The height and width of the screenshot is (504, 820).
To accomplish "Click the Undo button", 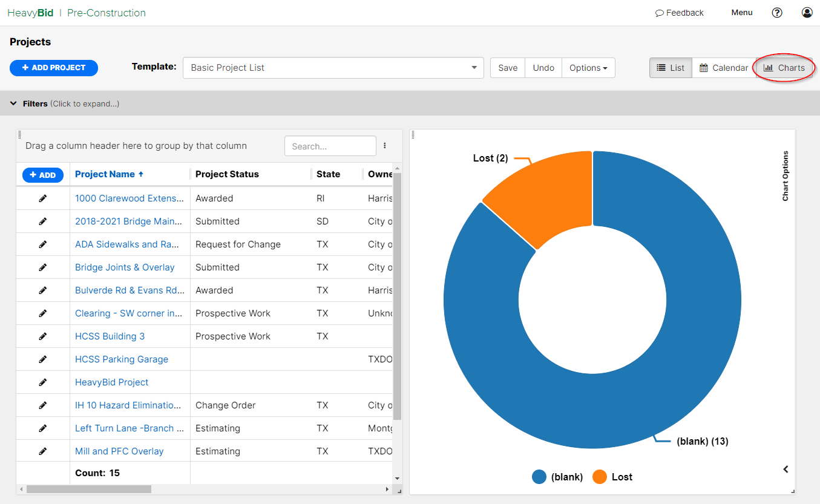I will pos(543,68).
